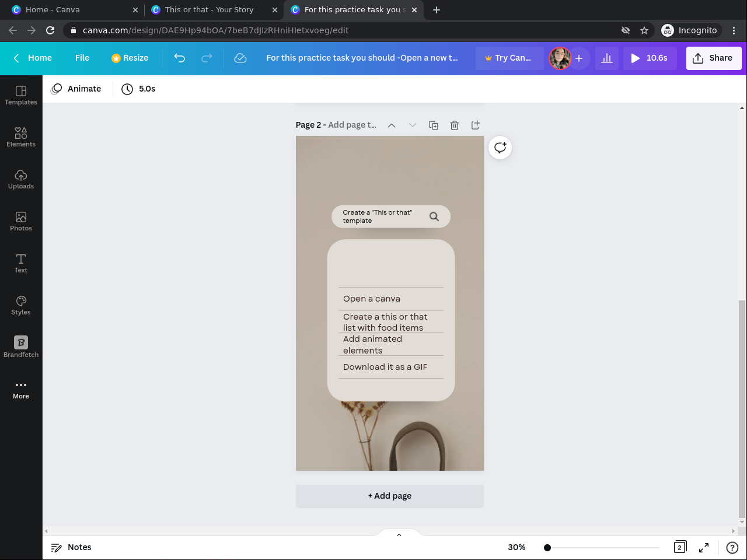This screenshot has width=747, height=560.
Task: Click the Add page title field
Action: pos(352,125)
